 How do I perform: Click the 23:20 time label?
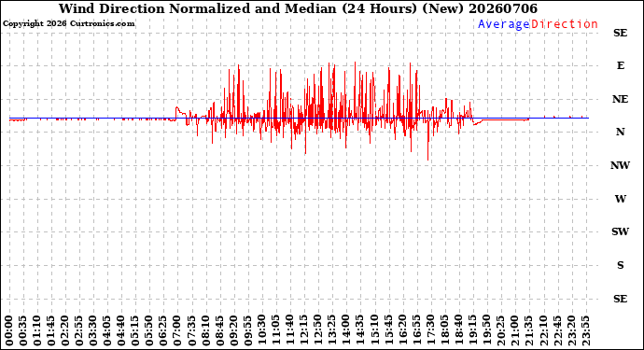pyautogui.click(x=572, y=331)
